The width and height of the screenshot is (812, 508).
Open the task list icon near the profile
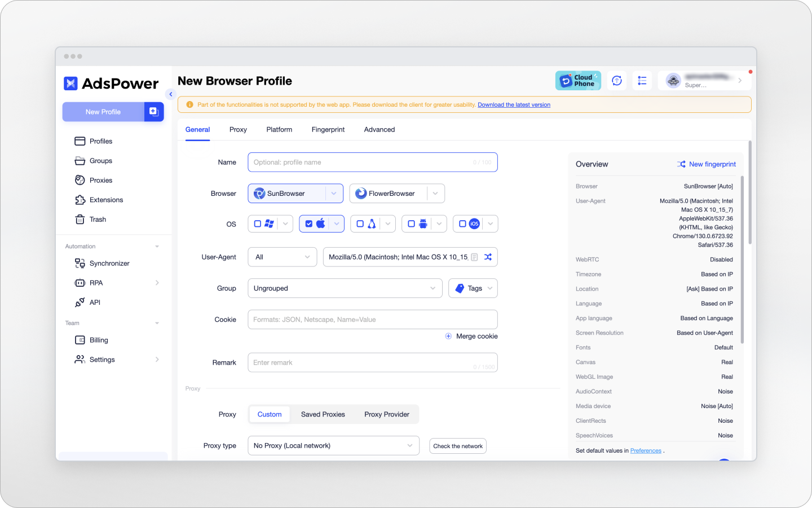pyautogui.click(x=642, y=80)
